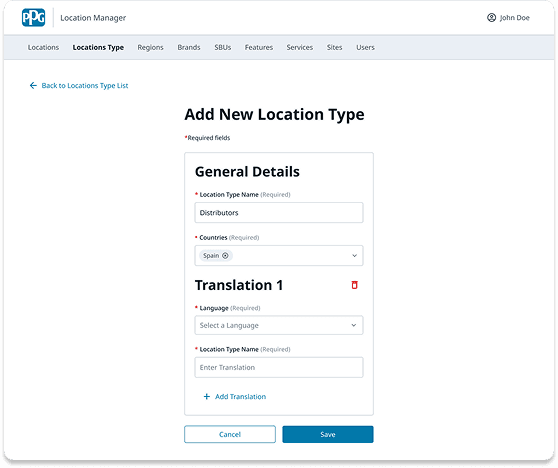Focus the Enter Translation input field

click(x=279, y=367)
